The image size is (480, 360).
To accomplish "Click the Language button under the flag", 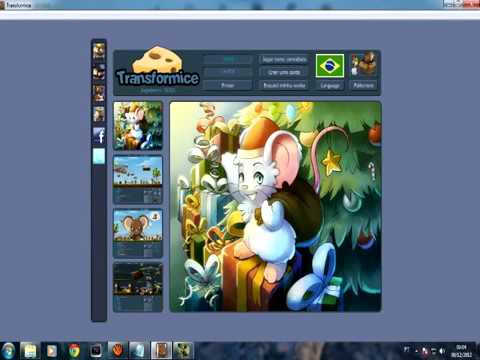I will (x=330, y=86).
